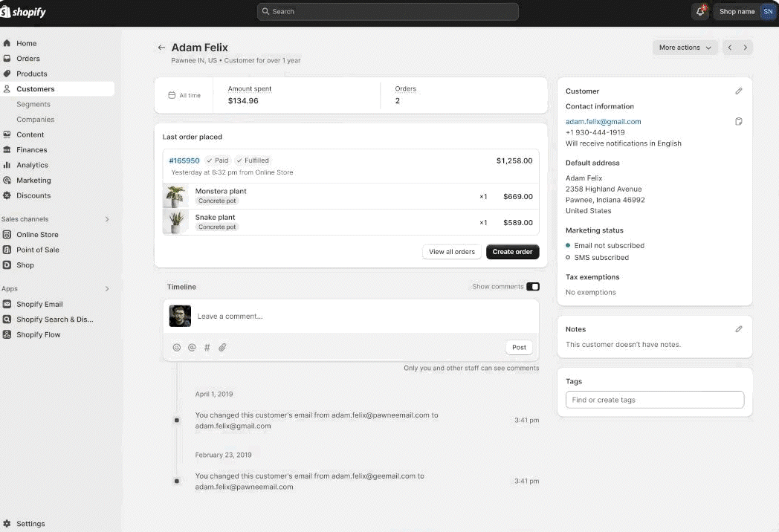Click the Find or create tags field
This screenshot has height=532, width=779.
pyautogui.click(x=654, y=400)
